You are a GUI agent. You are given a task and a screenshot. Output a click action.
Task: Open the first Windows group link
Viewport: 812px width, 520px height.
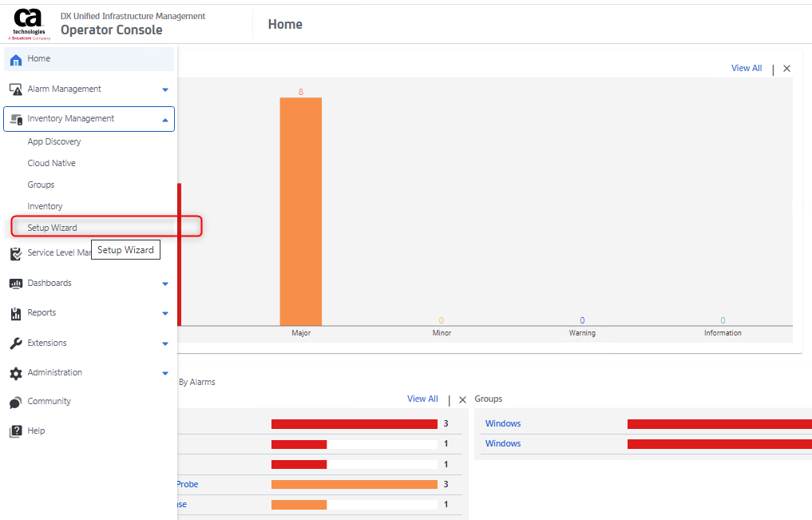(503, 423)
